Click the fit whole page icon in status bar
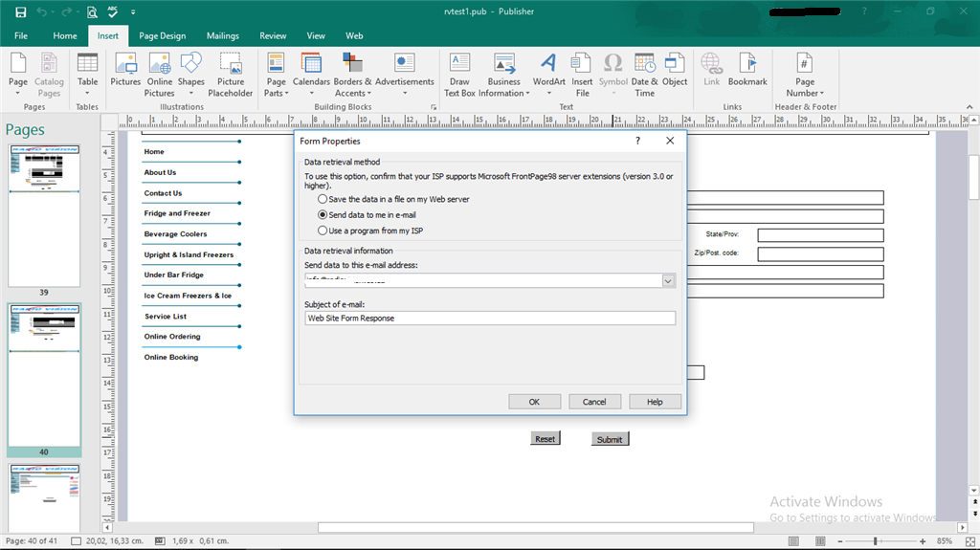Viewport: 980px width, 550px height. pyautogui.click(x=970, y=541)
